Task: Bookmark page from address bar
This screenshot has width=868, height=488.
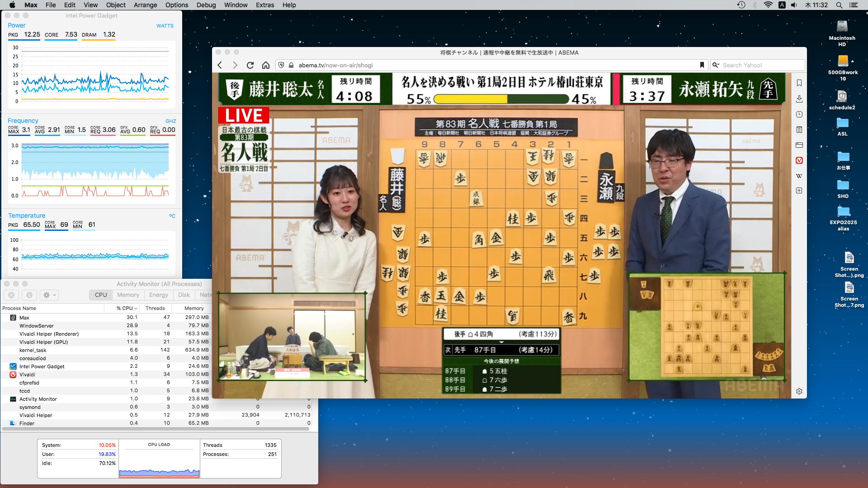Action: tap(702, 65)
